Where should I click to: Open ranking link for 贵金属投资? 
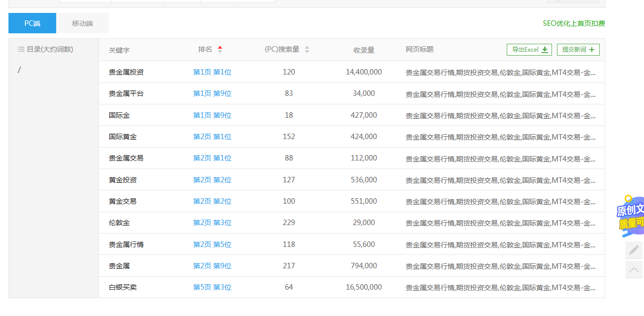[x=212, y=72]
